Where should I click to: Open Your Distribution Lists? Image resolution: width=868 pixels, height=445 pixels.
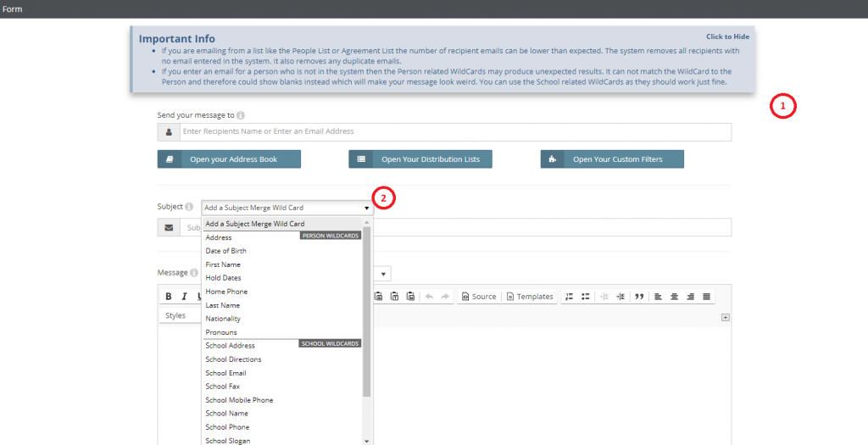420,159
